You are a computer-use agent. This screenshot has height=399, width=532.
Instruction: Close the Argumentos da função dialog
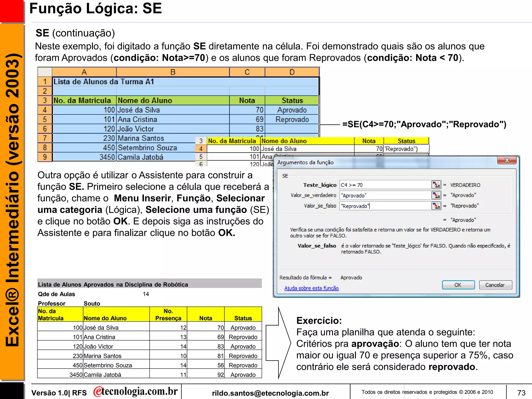(x=507, y=160)
